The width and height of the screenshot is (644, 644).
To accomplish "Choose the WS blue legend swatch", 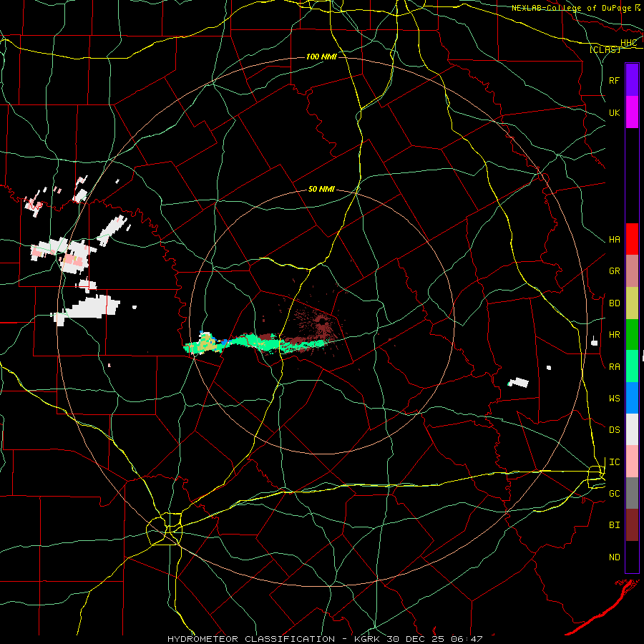I will tap(632, 398).
